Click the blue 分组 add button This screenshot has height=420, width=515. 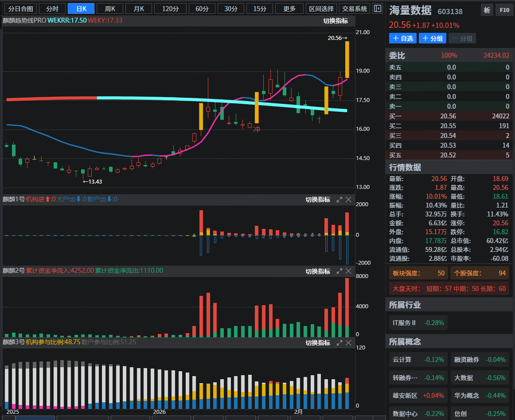(x=432, y=39)
